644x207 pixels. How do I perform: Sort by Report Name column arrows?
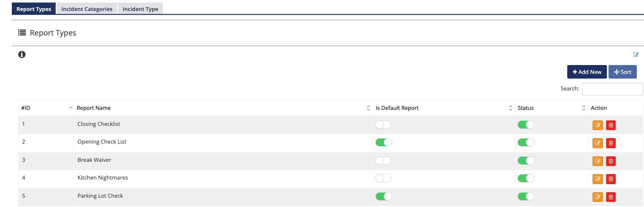click(x=368, y=108)
